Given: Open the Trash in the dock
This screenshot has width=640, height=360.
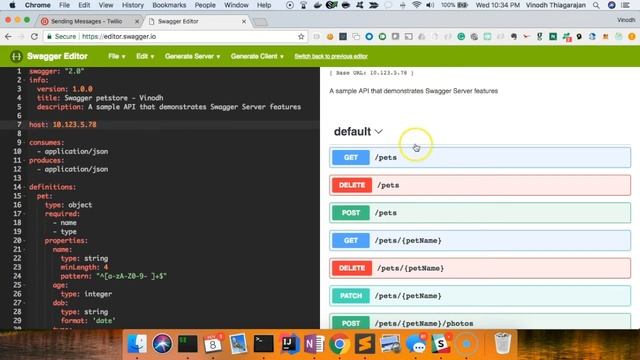Looking at the screenshot, I should [502, 344].
